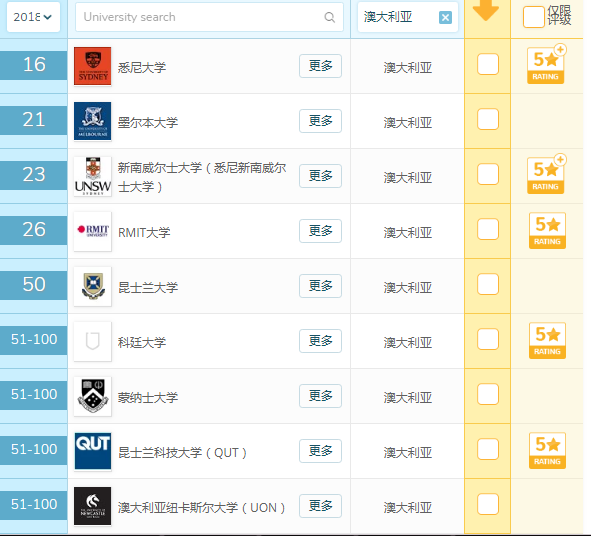Tick the compare checkbox for 蒙纳士大学

point(488,394)
